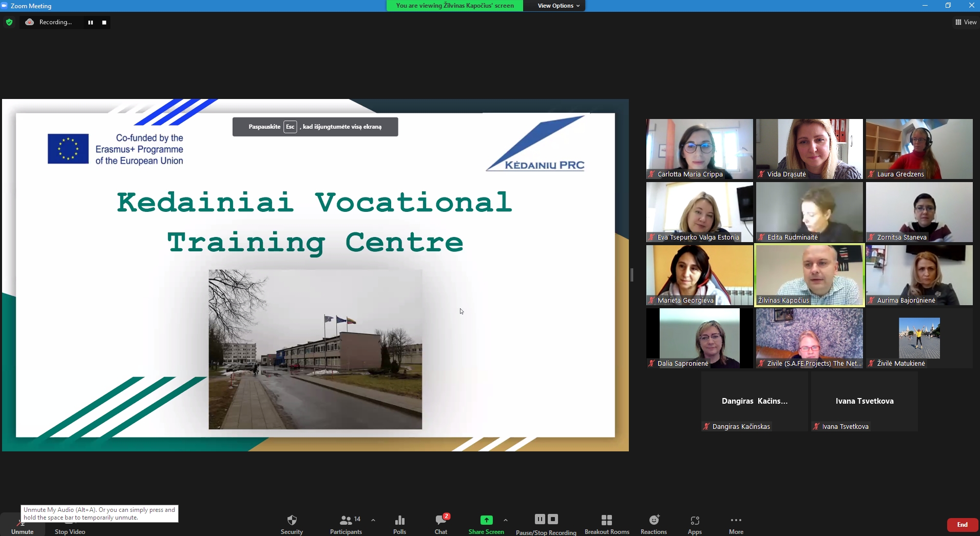Viewport: 980px width, 536px height.
Task: Click the divider handle between slide and gallery
Action: tap(632, 275)
